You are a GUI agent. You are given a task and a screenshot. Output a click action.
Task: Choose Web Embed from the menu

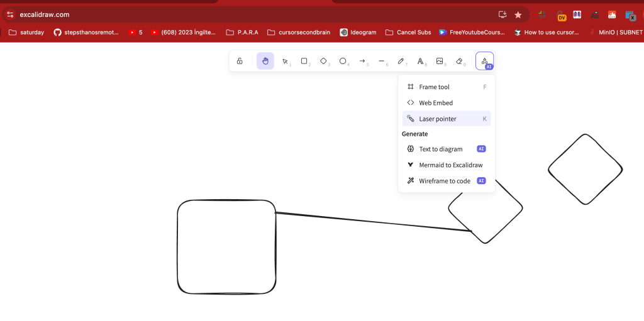(447, 103)
